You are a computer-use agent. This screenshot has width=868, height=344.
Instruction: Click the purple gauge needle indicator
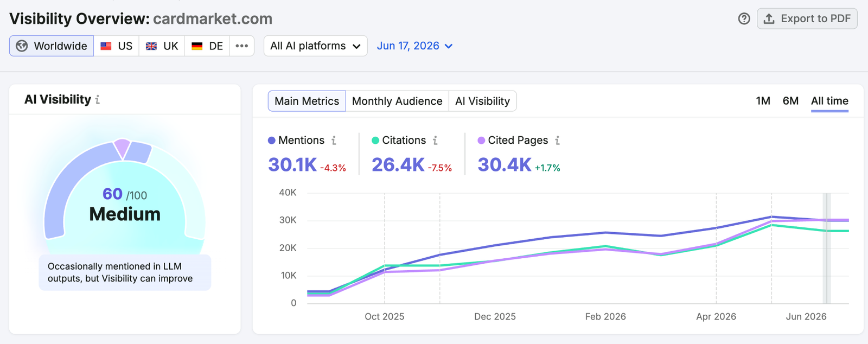coord(123,149)
